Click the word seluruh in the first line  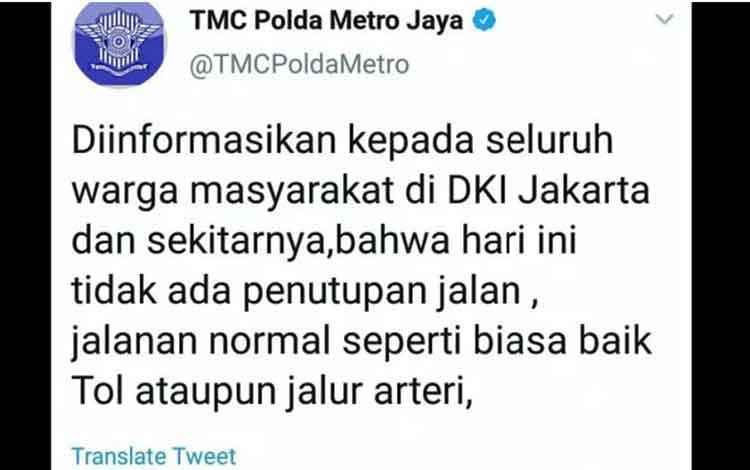click(x=550, y=140)
